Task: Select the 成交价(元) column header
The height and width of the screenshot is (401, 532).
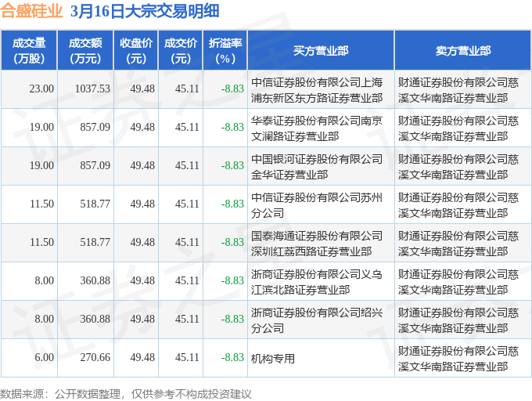Action: 181,51
